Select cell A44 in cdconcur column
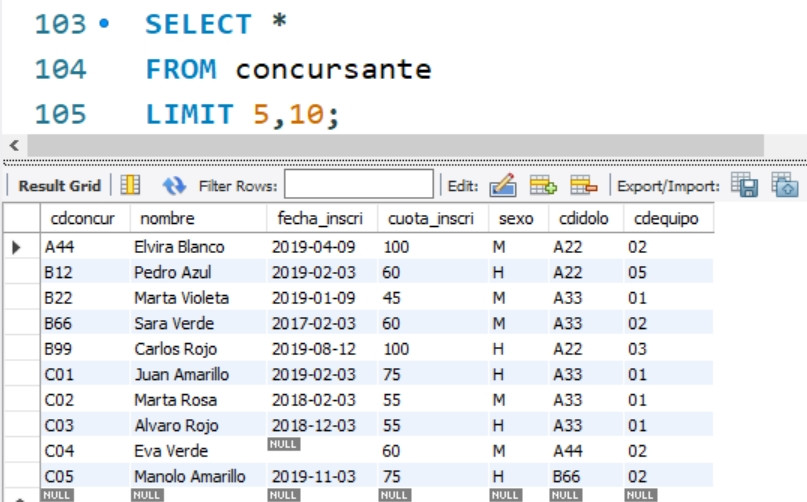 point(85,247)
